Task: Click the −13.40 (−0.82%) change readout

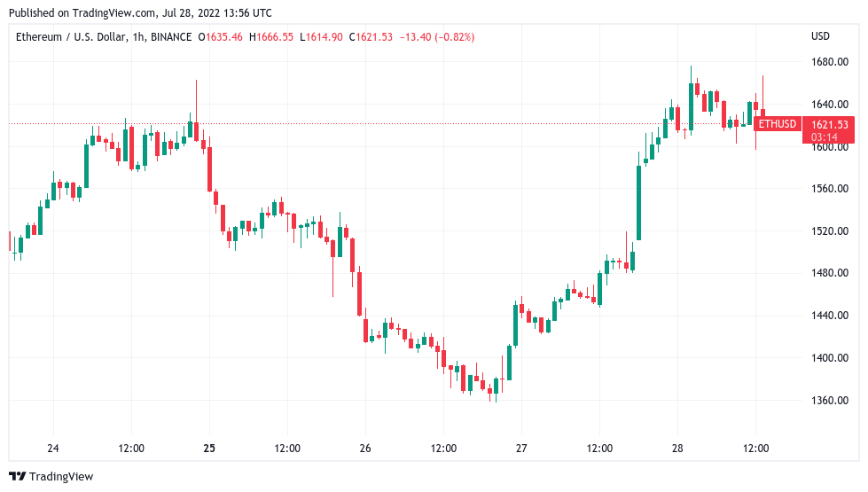Action: pos(438,37)
